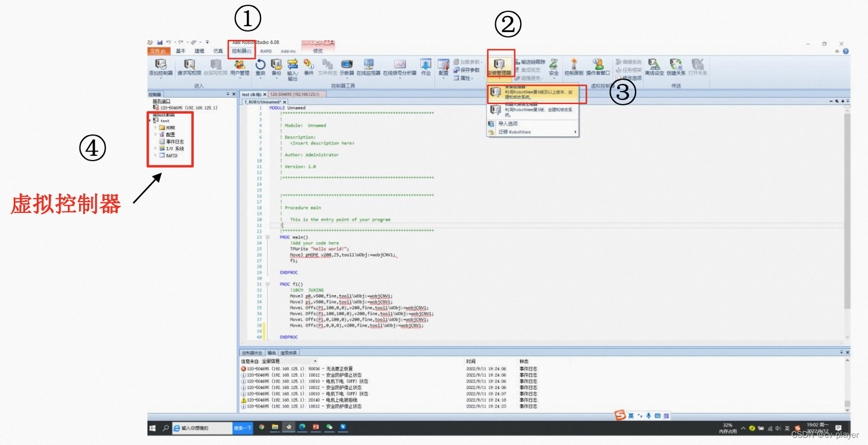Select controller 120-504695 in the tree
The width and height of the screenshot is (868, 445).
[x=185, y=108]
